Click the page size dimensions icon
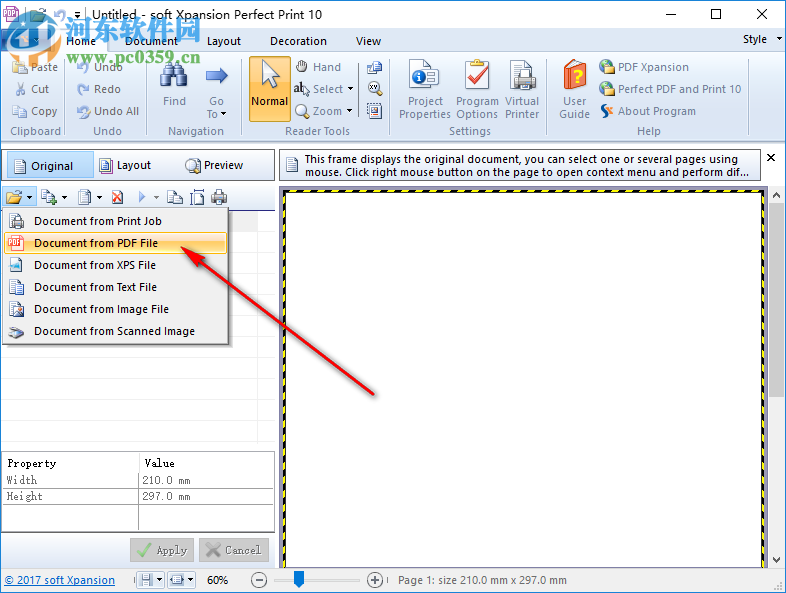Screen dimensions: 786x593 tap(197, 197)
